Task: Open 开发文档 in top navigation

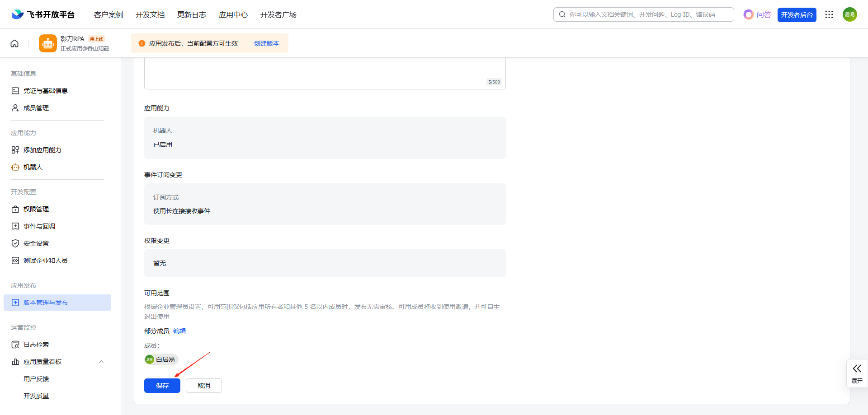Action: click(x=150, y=14)
